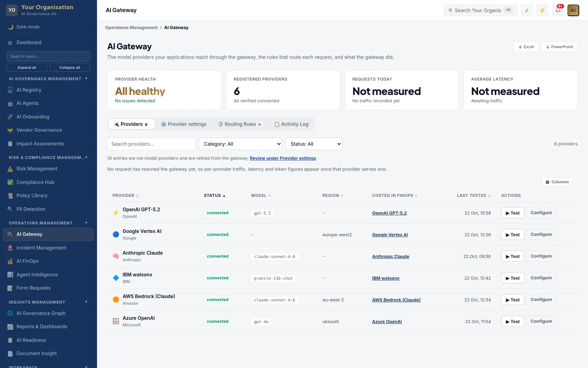Screen dimensions: 588x368
Task: Export to PowerPoint
Action: 559,47
